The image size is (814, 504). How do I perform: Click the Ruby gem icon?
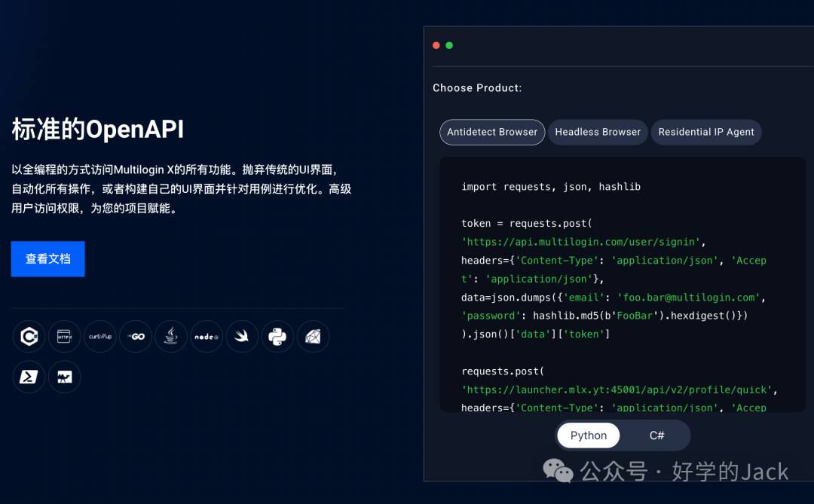pyautogui.click(x=313, y=337)
